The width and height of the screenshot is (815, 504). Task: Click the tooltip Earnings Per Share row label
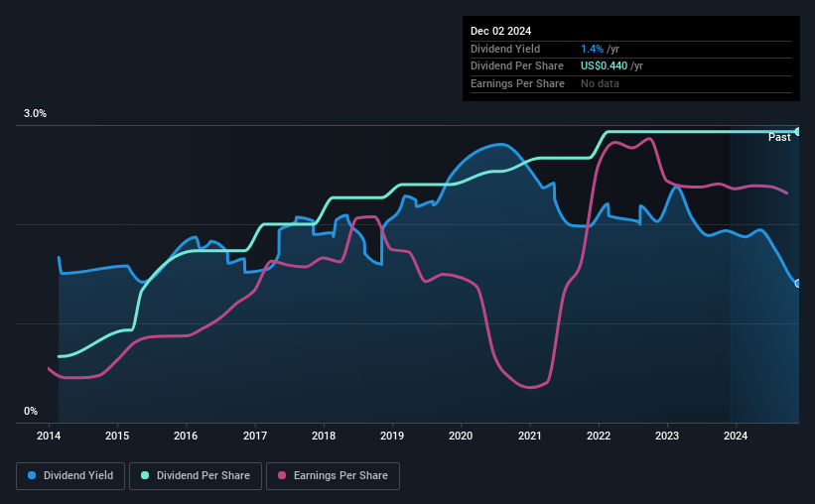click(x=517, y=83)
